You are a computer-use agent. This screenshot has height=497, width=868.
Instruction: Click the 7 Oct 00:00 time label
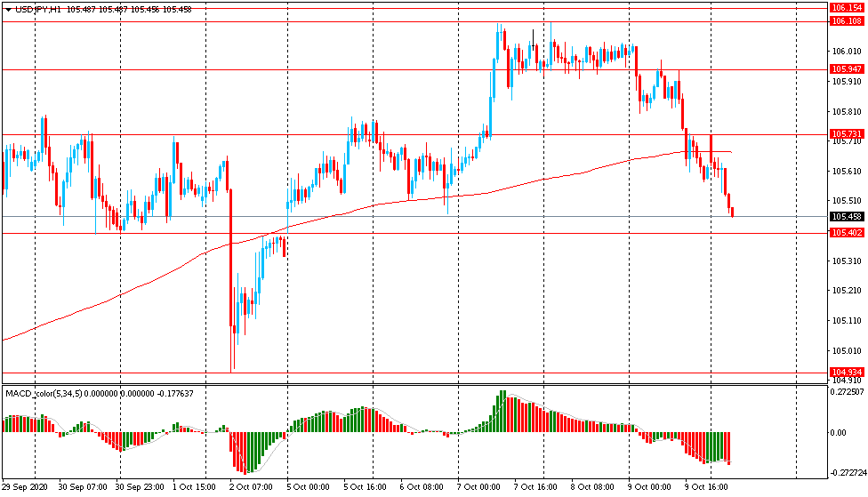[478, 487]
